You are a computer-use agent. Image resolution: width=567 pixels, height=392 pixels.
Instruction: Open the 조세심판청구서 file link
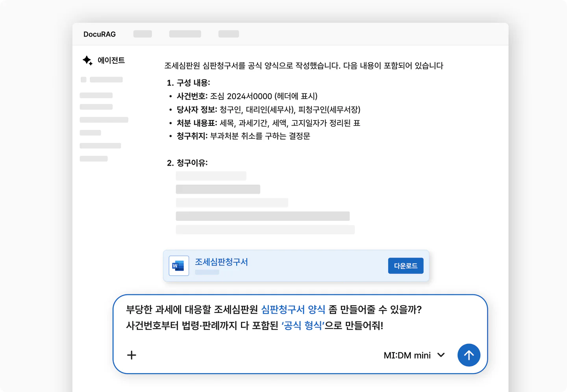[221, 262]
